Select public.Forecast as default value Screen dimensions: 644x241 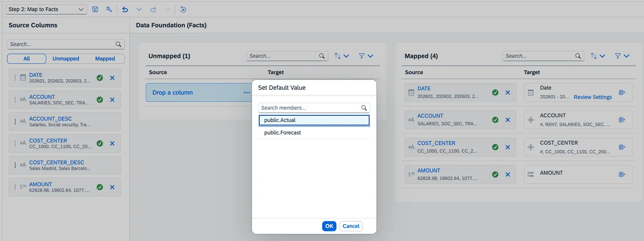click(x=314, y=133)
